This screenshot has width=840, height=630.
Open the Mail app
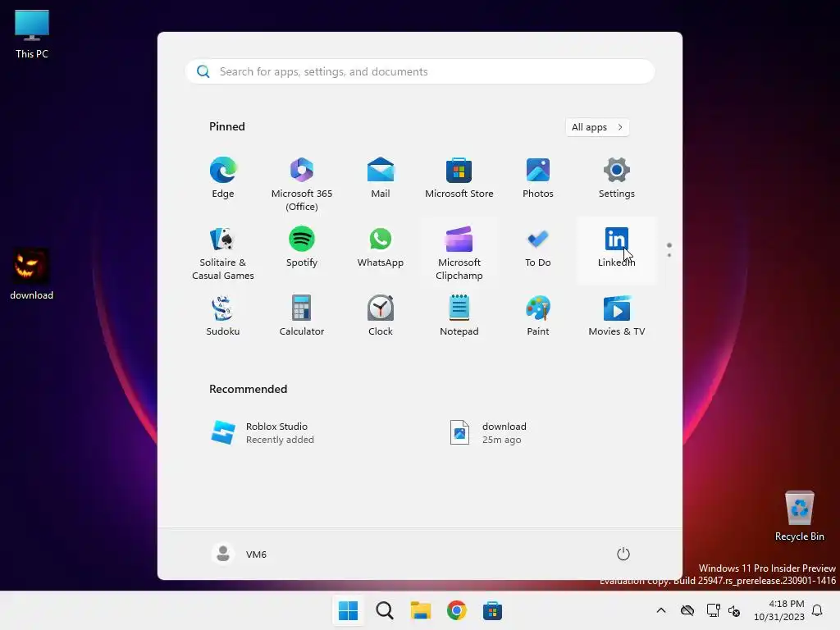381,178
